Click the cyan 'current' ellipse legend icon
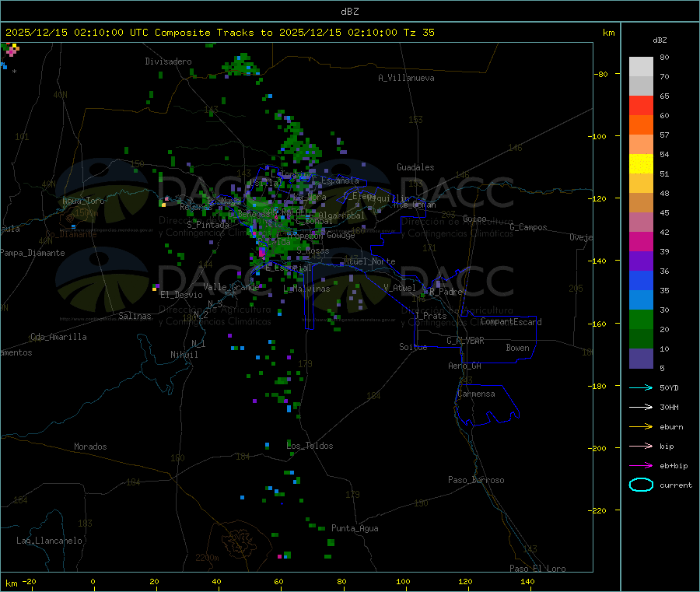Screen dimensions: 700x592 pos(641,485)
